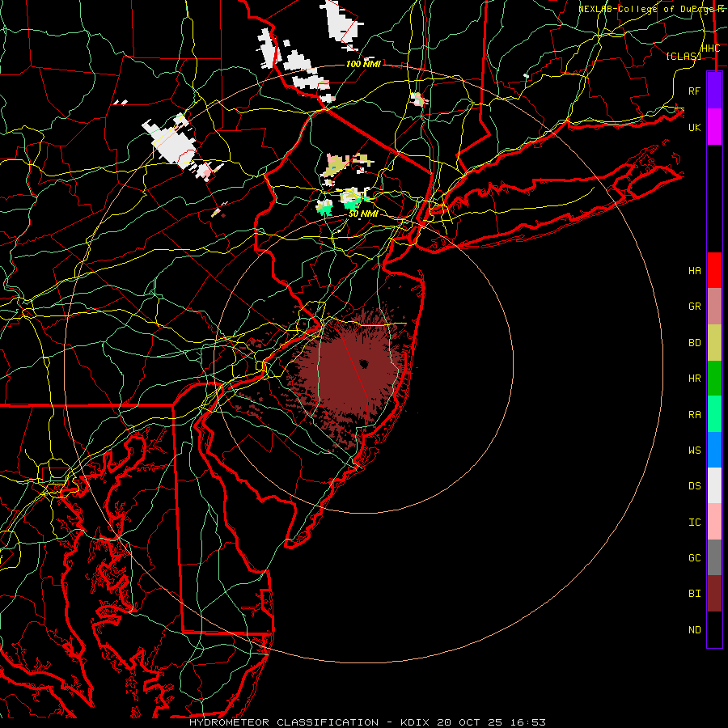
Task: Select the BD yellow legend swatch
Action: tap(714, 343)
